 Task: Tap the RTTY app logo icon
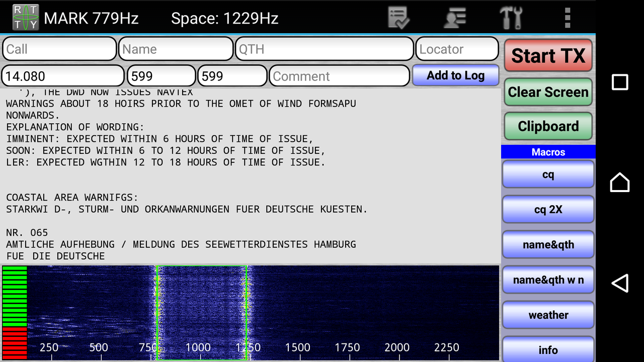[x=25, y=18]
